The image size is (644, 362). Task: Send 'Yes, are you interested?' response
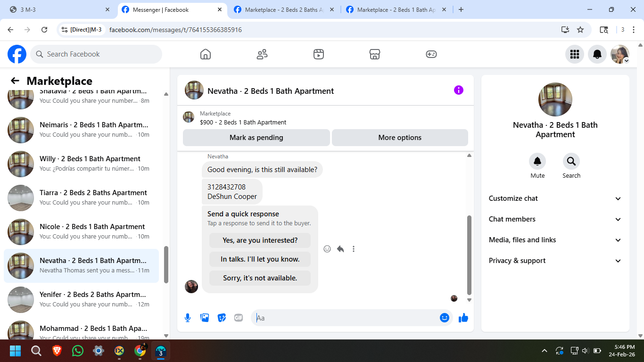pos(260,240)
